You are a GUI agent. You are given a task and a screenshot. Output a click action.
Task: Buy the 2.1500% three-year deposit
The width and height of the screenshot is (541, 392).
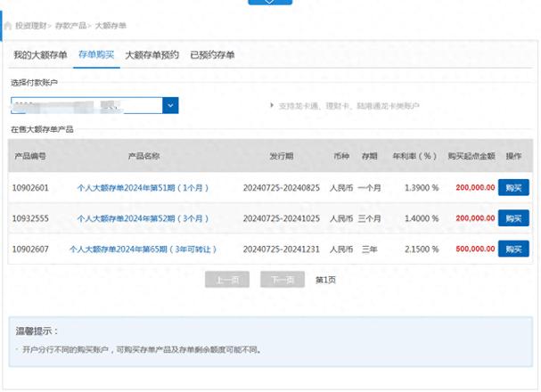coord(513,249)
